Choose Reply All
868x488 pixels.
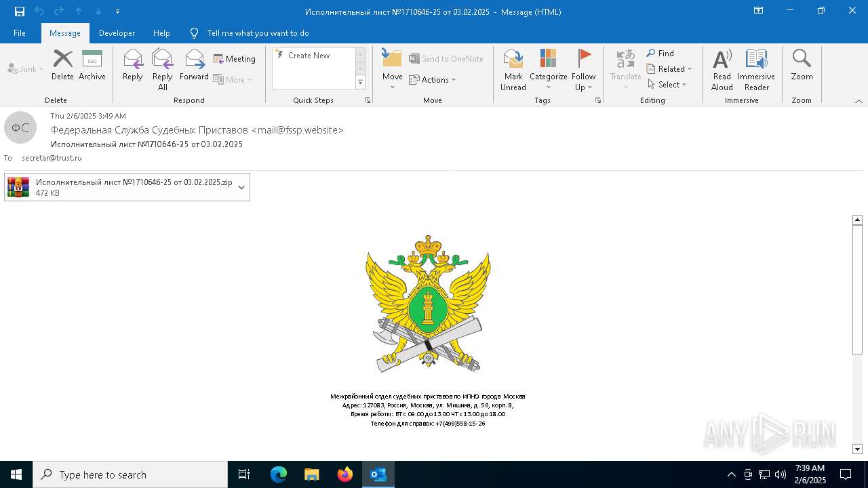163,70
